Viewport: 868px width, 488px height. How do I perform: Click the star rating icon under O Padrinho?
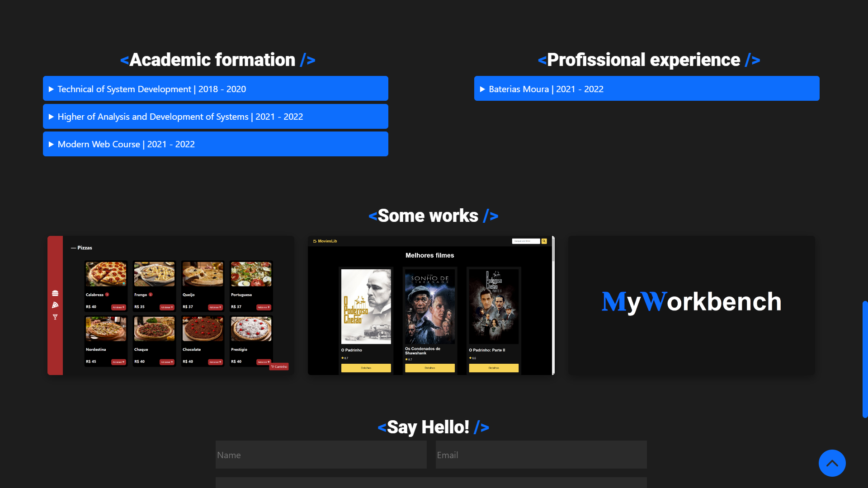342,358
